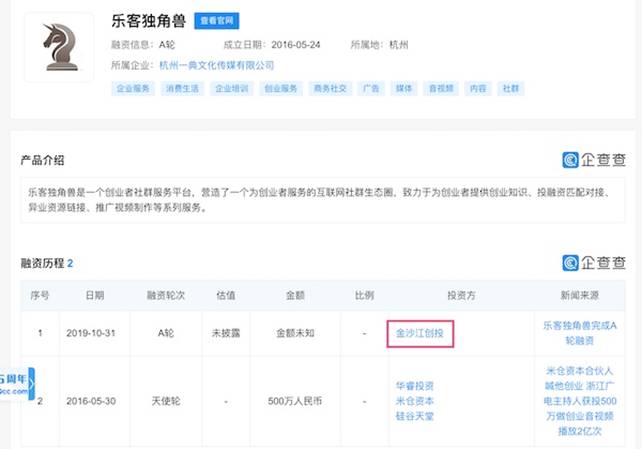Expand the floating anniversary banner arrow

(32, 383)
